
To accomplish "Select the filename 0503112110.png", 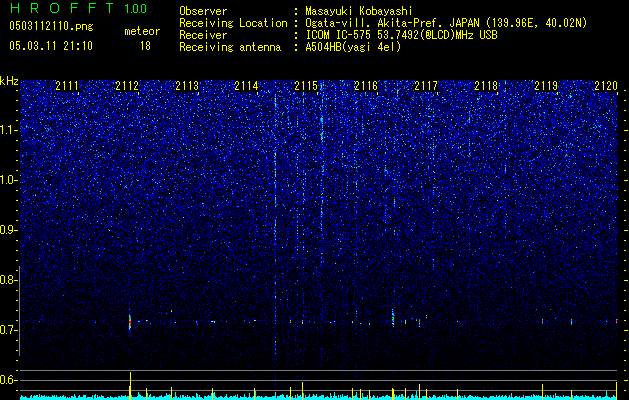I will click(x=51, y=26).
